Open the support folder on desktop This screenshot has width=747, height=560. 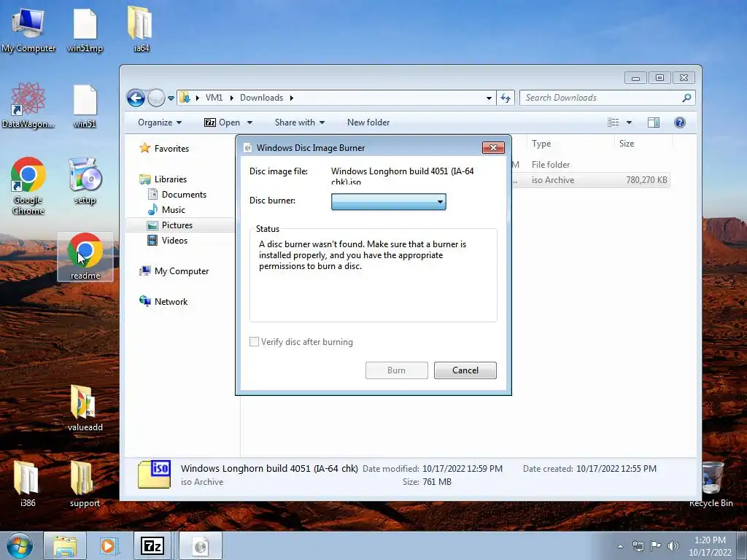85,483
